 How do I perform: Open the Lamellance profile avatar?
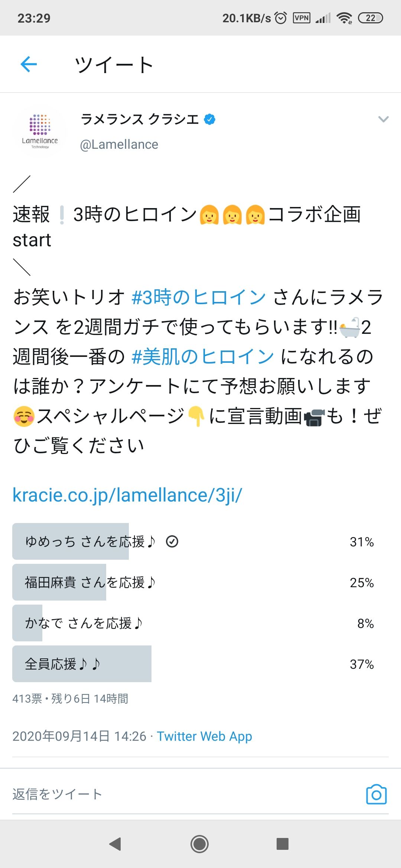click(x=40, y=132)
